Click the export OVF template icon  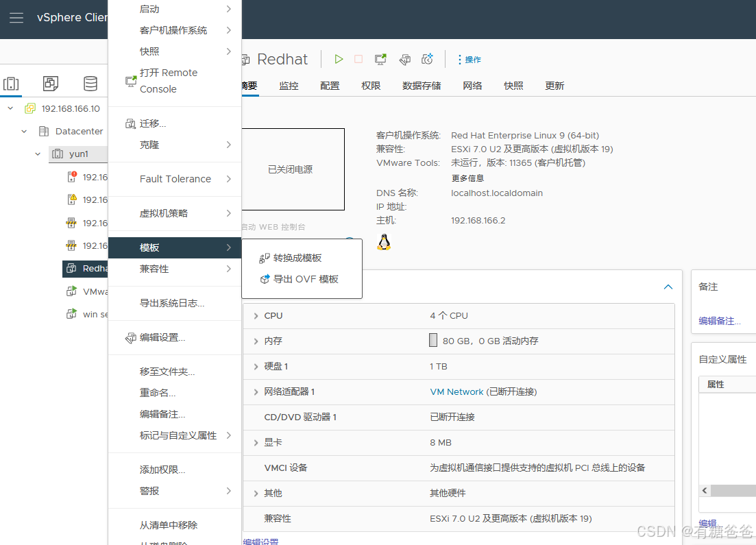[x=265, y=279]
